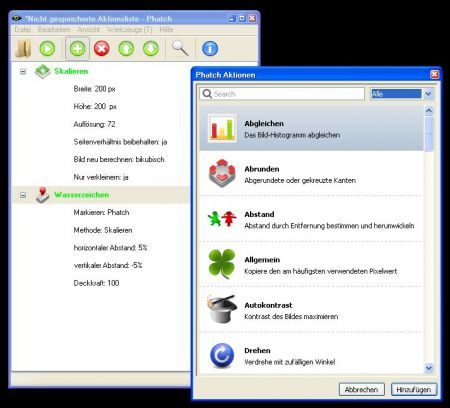Open the action list folder icon
The width and height of the screenshot is (450, 408).
[23, 49]
